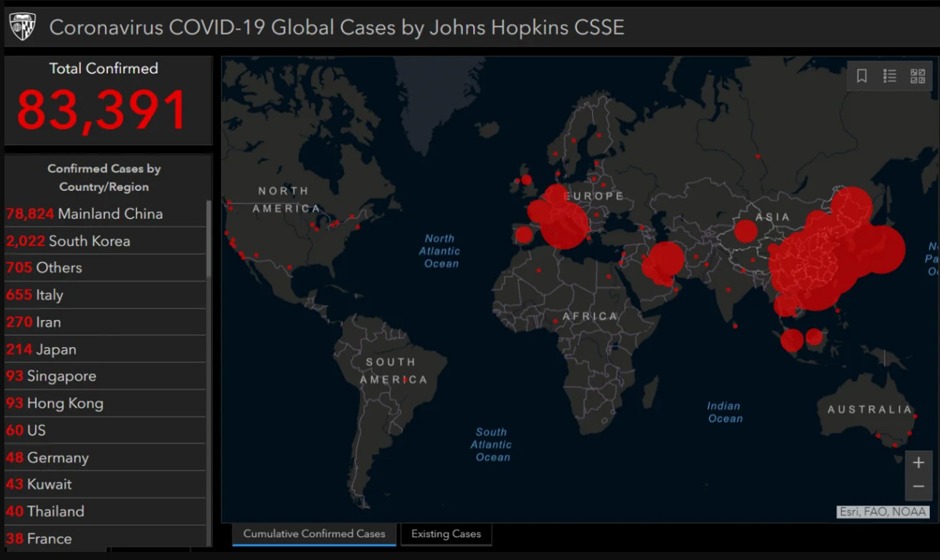Switch to Cumulative Confirmed Cases tab

pos(314,534)
